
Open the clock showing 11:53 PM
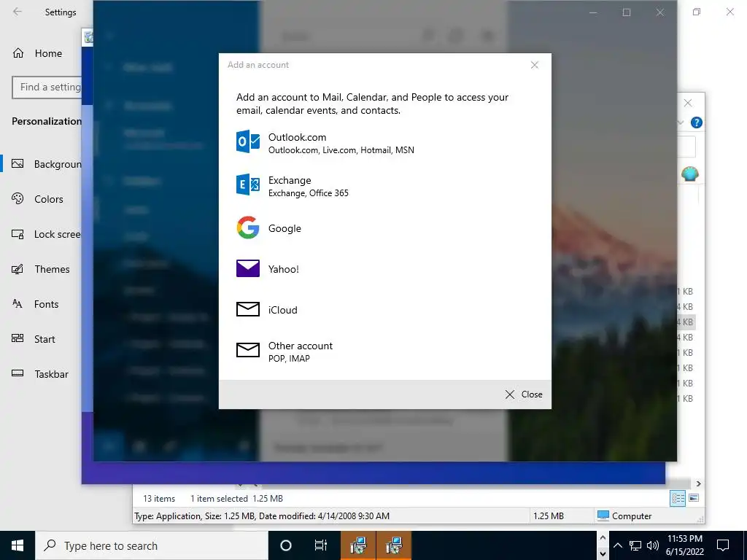(x=684, y=545)
